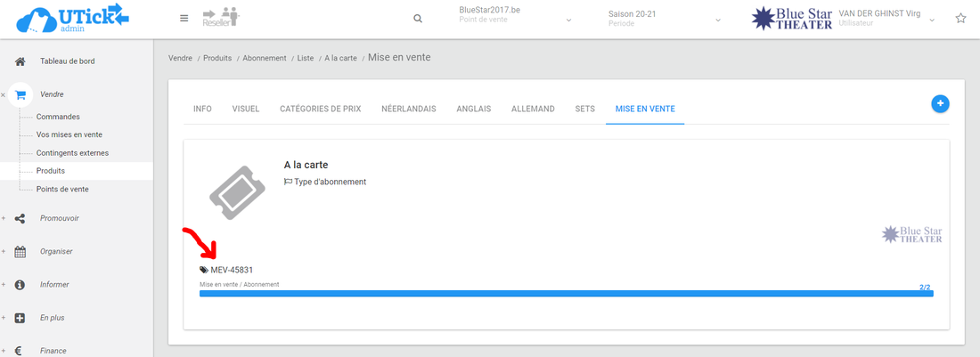Open Tableau de bord home icon

pyautogui.click(x=20, y=61)
